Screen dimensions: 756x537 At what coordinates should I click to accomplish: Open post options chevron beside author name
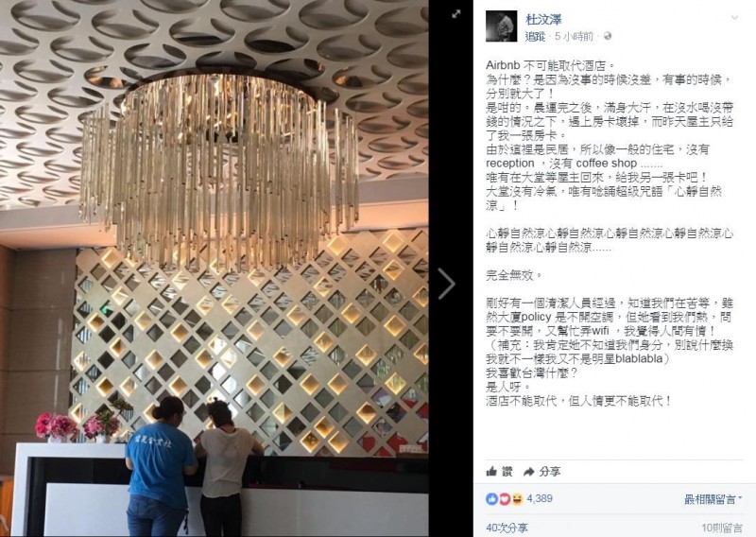[x=734, y=18]
